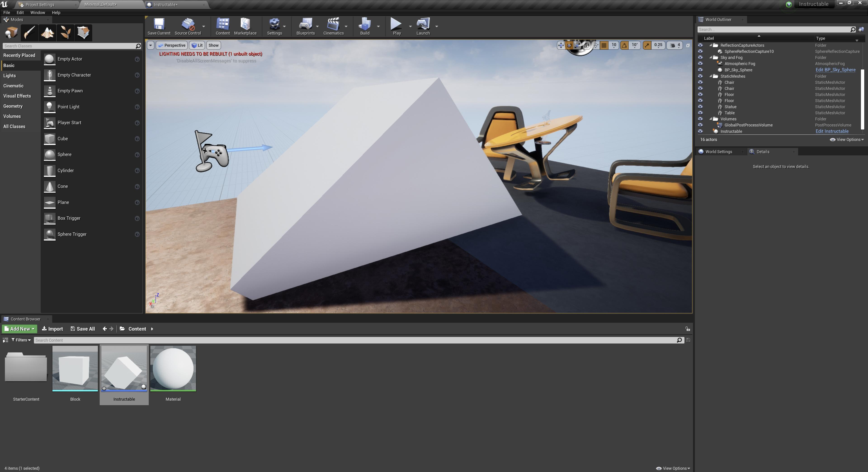Switch to World Settings tab
The width and height of the screenshot is (868, 472).
pos(718,152)
